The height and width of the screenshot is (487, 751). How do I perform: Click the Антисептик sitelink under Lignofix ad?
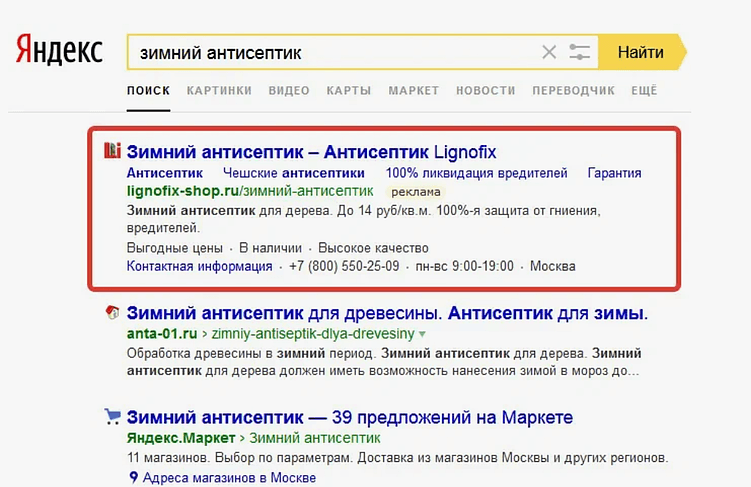165,173
